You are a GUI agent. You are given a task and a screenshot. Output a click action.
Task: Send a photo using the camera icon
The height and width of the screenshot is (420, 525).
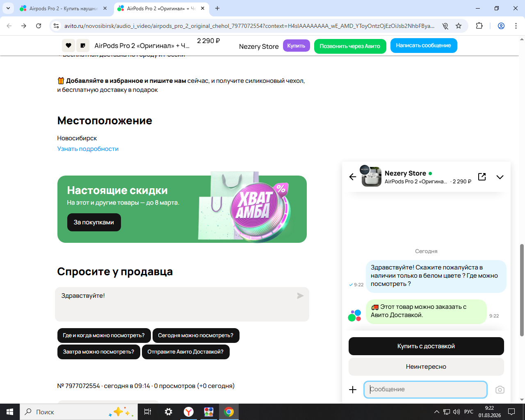click(500, 390)
